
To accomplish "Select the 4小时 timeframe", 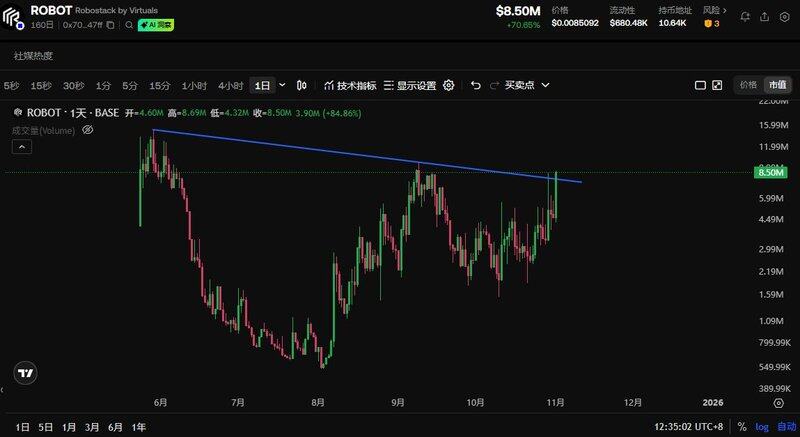I will 230,86.
